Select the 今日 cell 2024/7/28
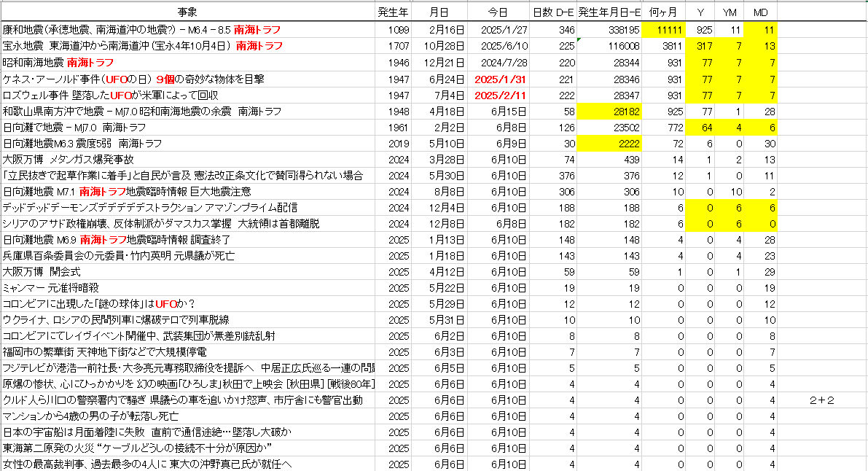 coord(498,63)
